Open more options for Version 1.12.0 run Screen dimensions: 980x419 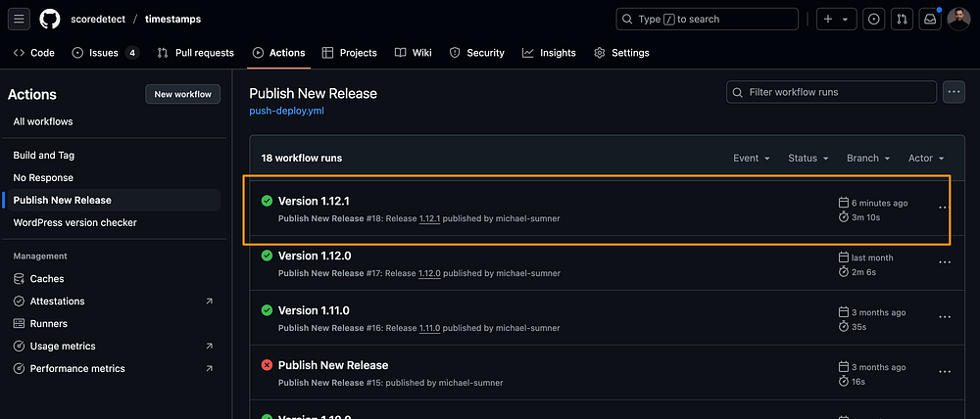point(945,262)
